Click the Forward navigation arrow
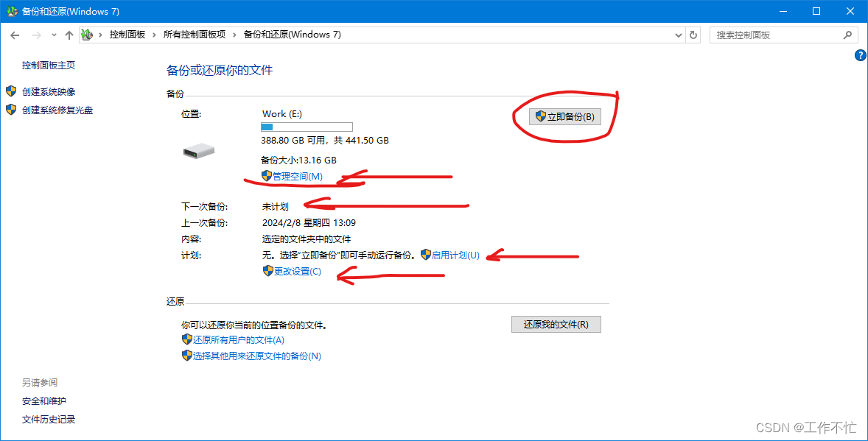Screen dimensions: 868x441 point(36,35)
